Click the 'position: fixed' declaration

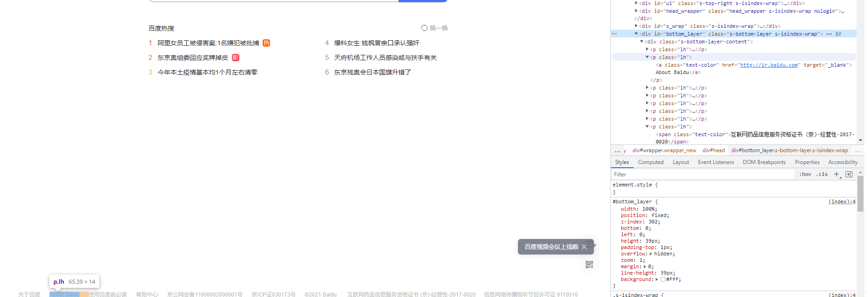[x=645, y=215]
